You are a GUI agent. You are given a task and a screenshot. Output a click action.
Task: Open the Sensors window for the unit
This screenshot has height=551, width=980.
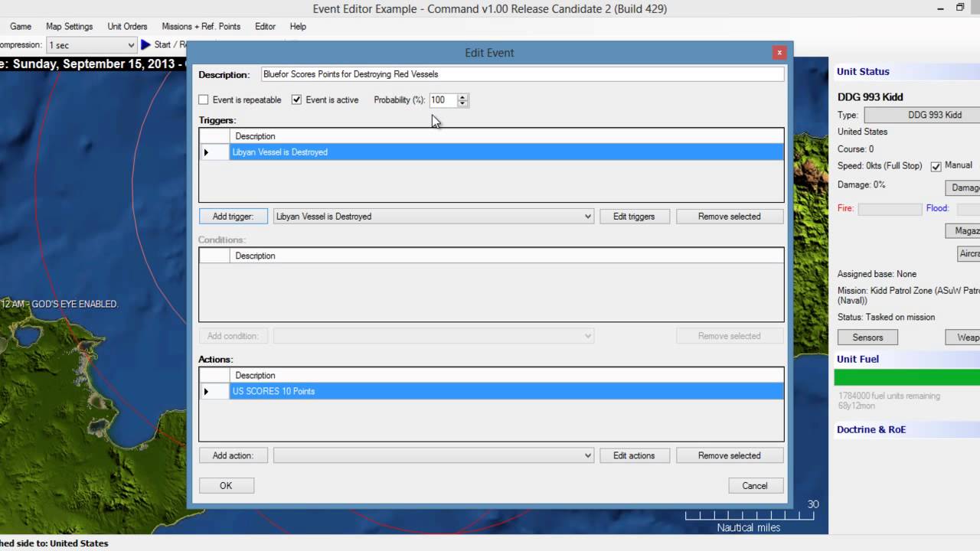point(867,337)
